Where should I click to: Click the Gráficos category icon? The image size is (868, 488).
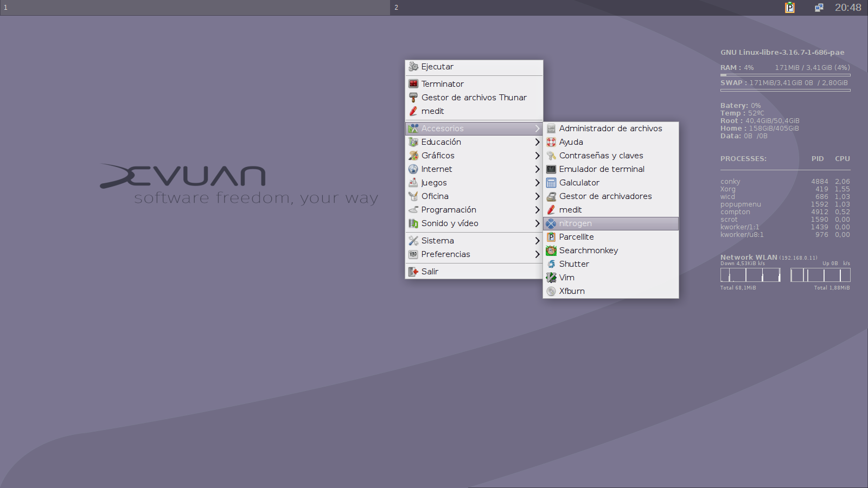[413, 156]
